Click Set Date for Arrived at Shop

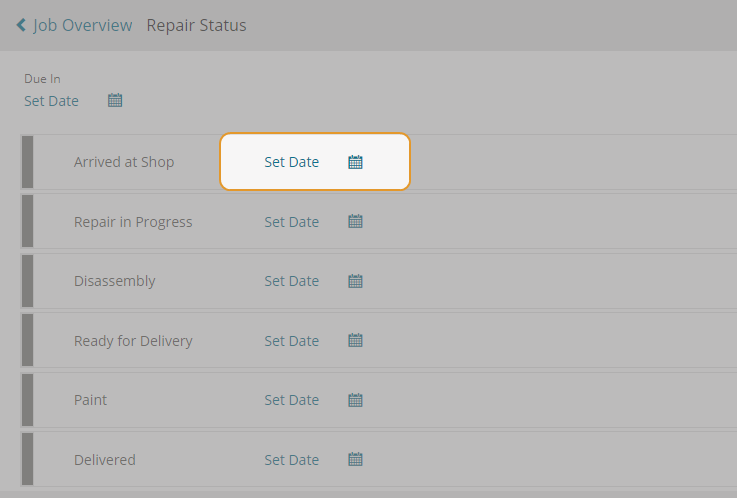click(x=291, y=162)
